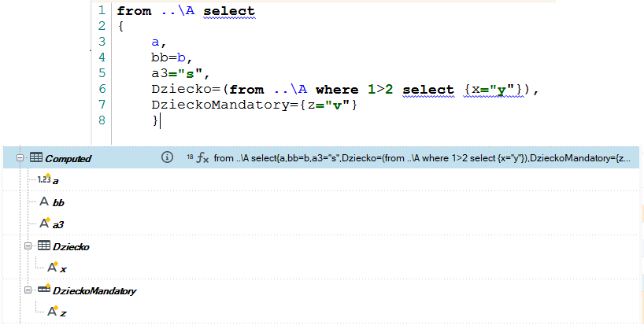The width and height of the screenshot is (644, 325).
Task: Select field a in the tree
Action: coord(55,181)
